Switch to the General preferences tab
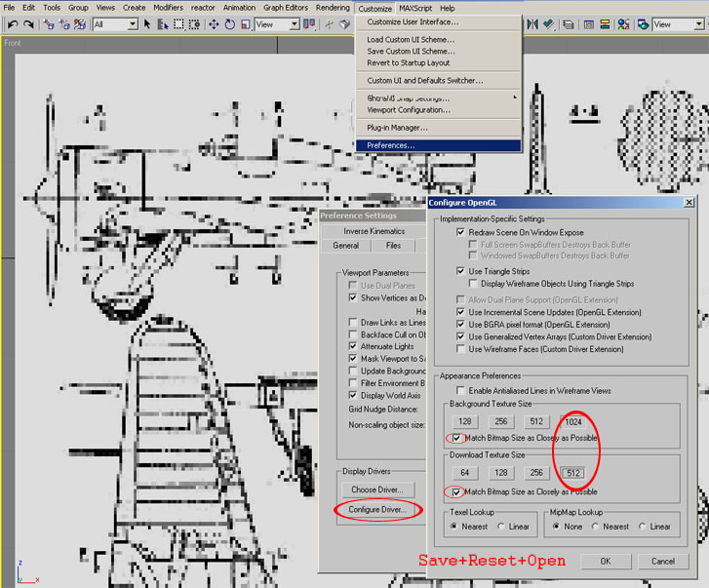The image size is (709, 588). click(346, 246)
